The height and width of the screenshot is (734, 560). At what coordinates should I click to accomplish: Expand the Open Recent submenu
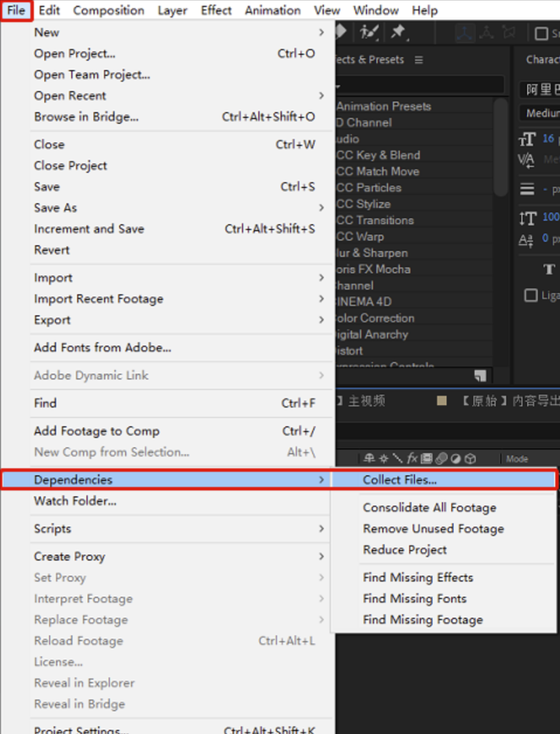point(321,95)
